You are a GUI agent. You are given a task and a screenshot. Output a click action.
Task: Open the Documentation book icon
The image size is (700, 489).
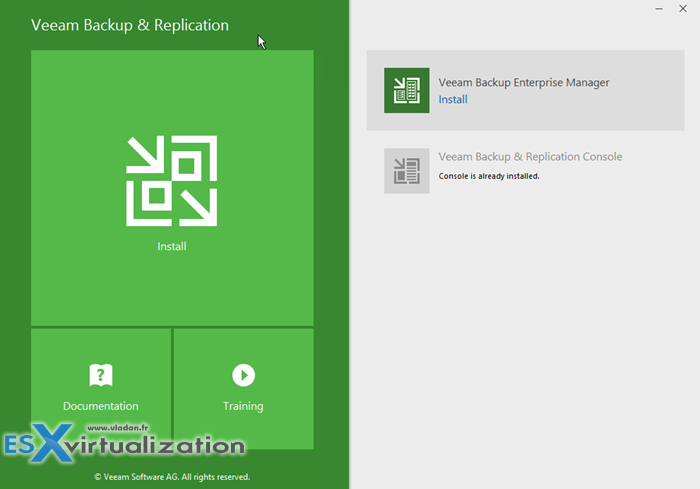point(101,375)
